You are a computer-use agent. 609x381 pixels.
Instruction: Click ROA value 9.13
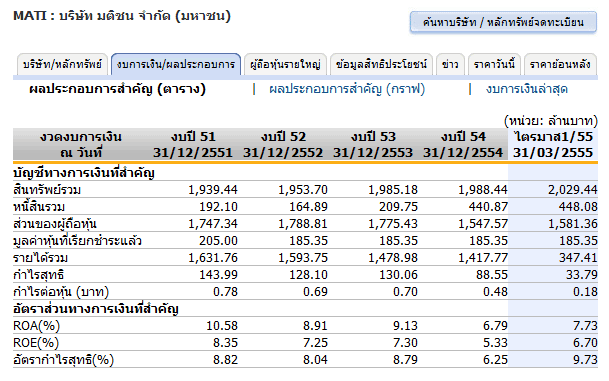405,326
